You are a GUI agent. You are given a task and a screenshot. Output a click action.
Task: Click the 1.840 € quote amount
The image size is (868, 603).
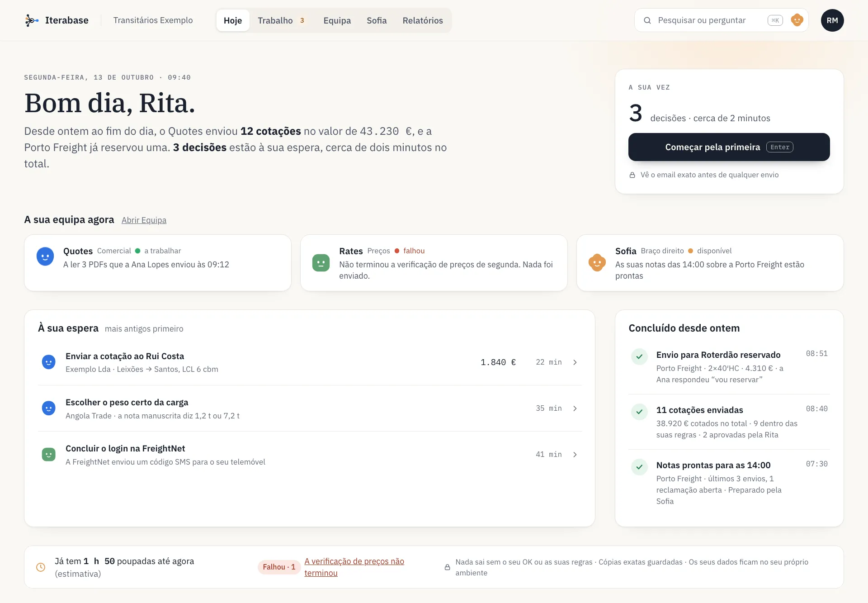498,362
